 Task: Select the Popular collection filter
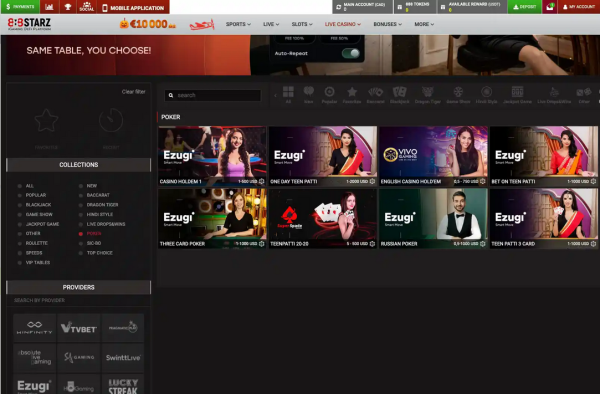pos(32,195)
